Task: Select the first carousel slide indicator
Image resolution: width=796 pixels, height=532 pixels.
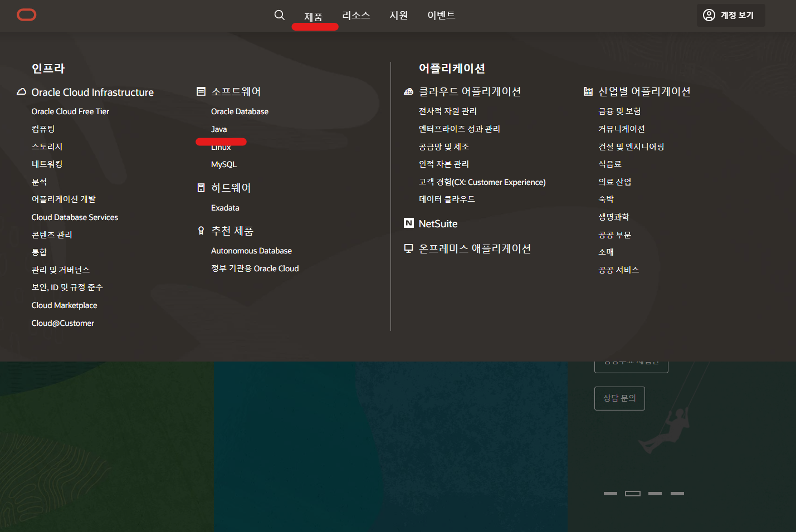Action: 611,494
